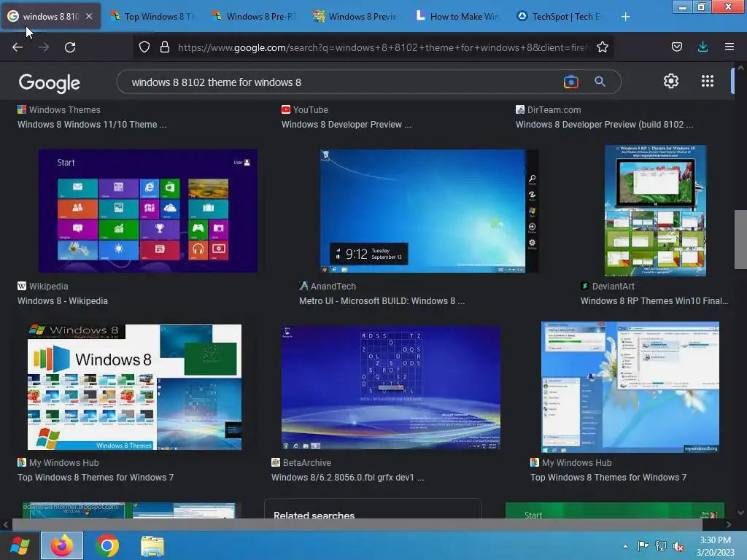Search by image with Google Lens
This screenshot has width=747, height=560.
(x=570, y=82)
